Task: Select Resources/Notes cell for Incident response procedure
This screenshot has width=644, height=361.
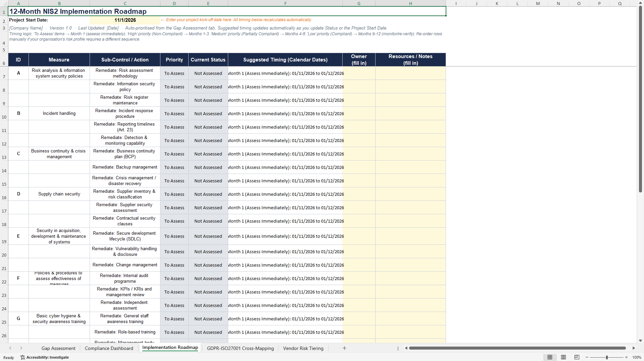Action: tap(410, 114)
